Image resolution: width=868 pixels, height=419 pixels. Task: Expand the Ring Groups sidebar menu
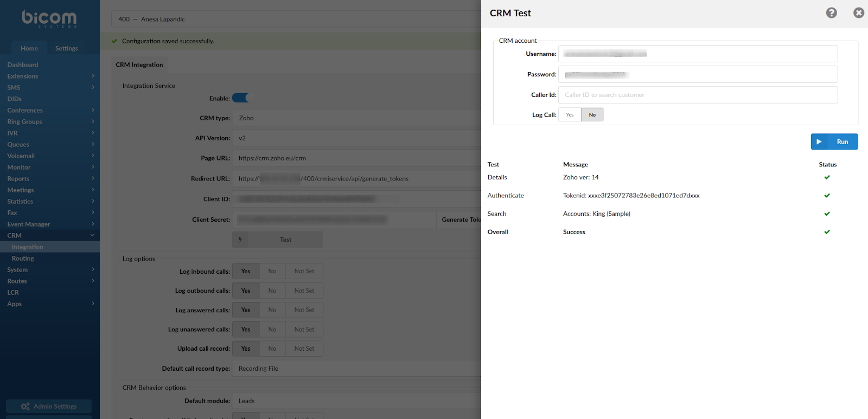point(50,121)
